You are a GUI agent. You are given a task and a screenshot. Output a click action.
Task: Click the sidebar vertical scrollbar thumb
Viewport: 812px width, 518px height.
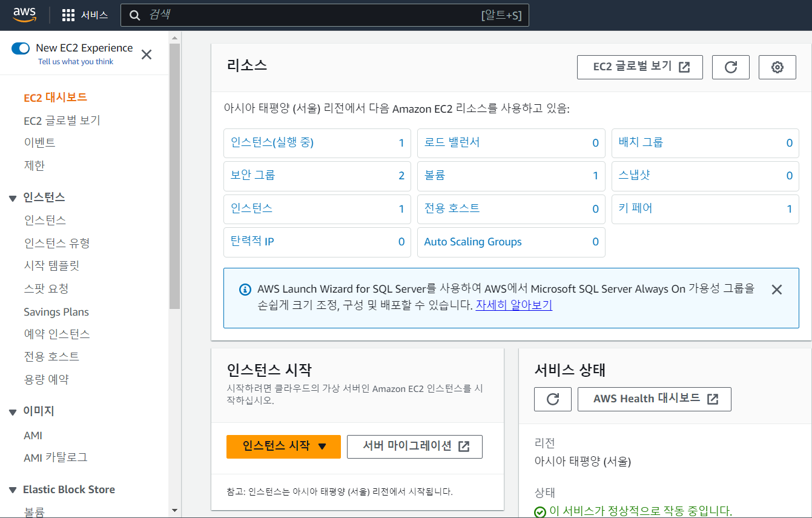pyautogui.click(x=174, y=176)
